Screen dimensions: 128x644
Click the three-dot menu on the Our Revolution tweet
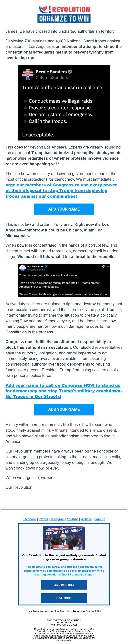coord(108,267)
